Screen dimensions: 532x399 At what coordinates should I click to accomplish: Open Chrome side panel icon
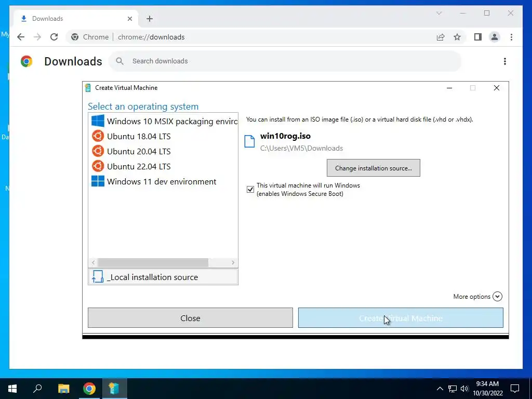pos(478,37)
